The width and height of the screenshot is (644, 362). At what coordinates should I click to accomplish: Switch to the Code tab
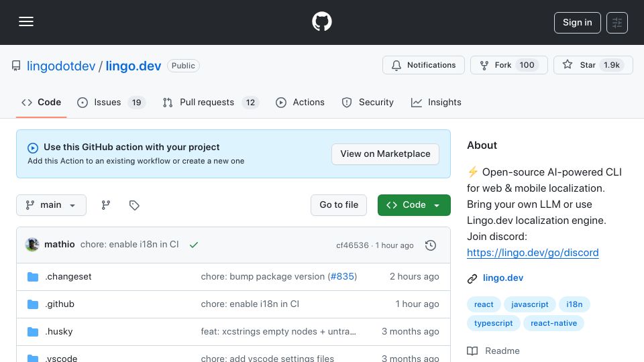41,102
